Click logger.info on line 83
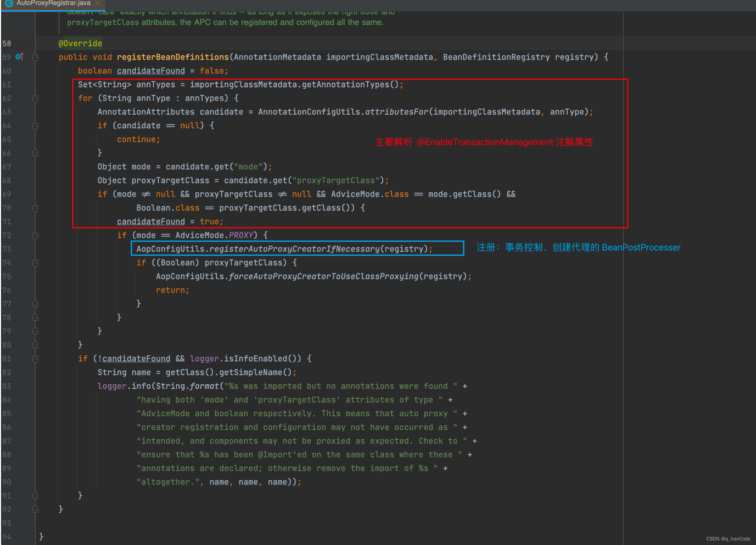The image size is (756, 545). pos(124,386)
